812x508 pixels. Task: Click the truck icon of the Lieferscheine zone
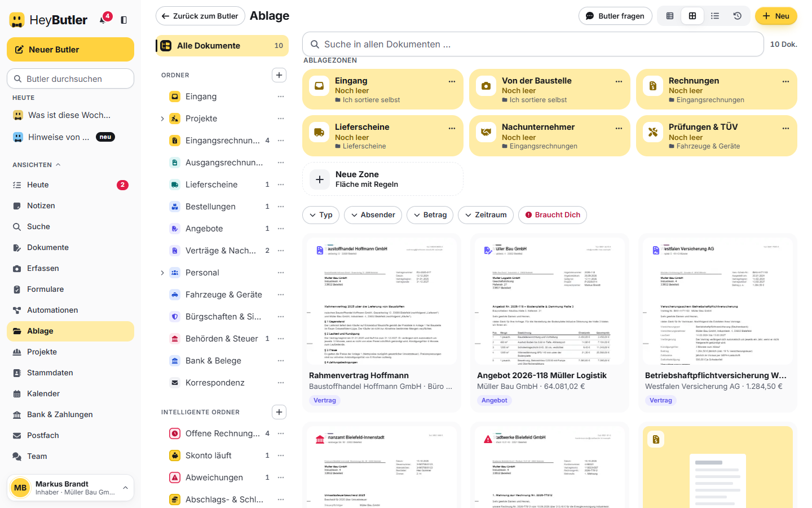pos(319,133)
